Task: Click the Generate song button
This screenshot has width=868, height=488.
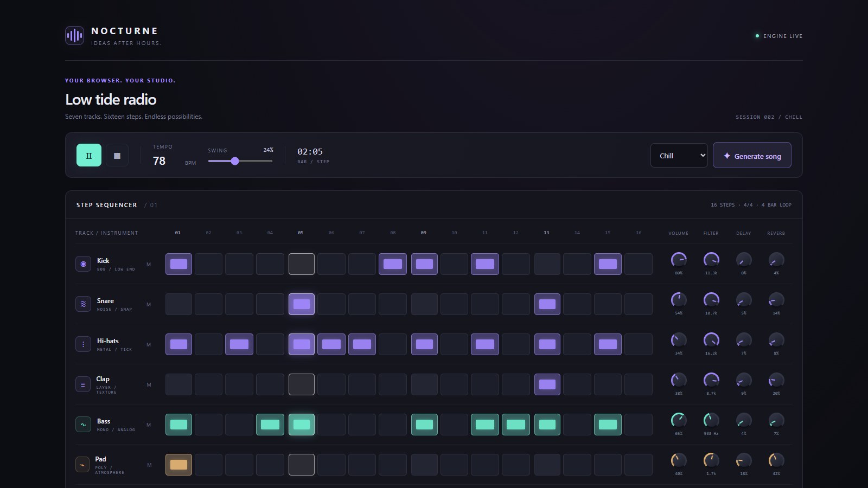Action: point(752,156)
